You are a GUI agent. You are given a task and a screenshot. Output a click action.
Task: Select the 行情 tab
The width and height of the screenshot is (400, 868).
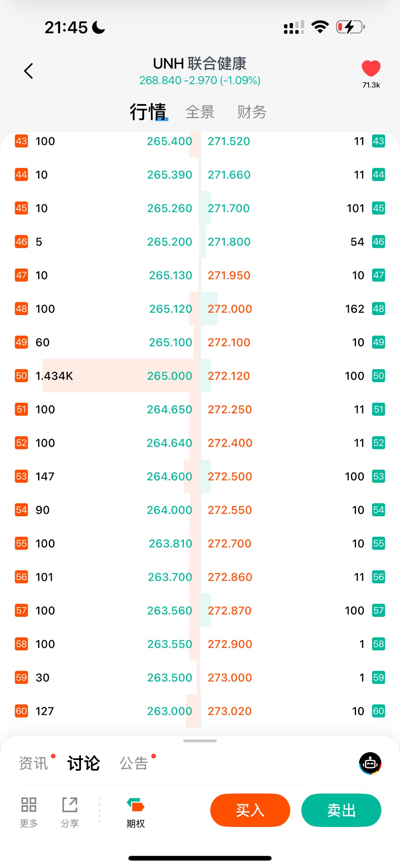[148, 112]
